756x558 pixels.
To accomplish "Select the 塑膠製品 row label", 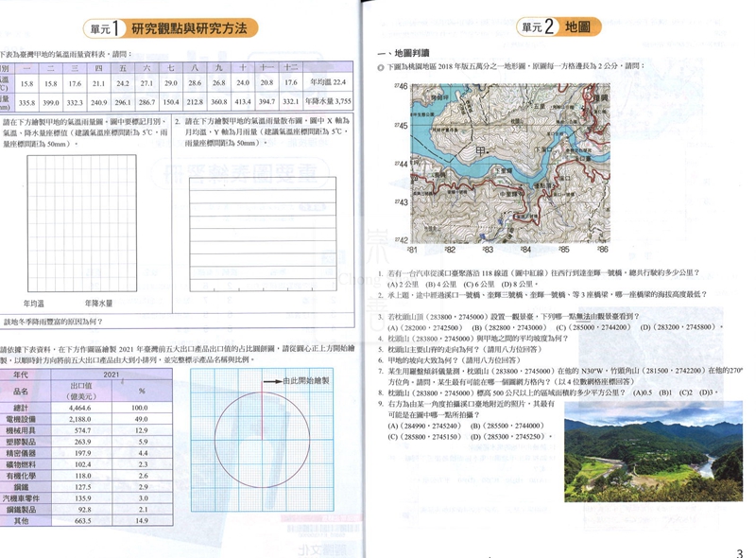I will point(21,442).
